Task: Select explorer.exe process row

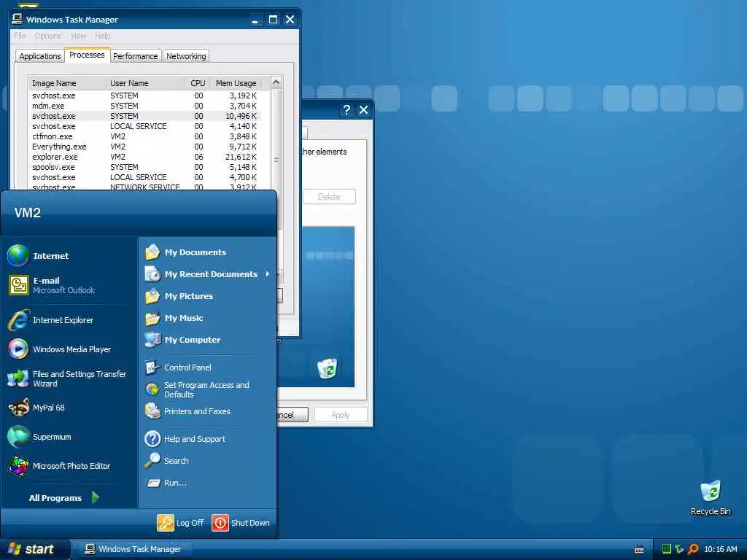Action: [144, 157]
